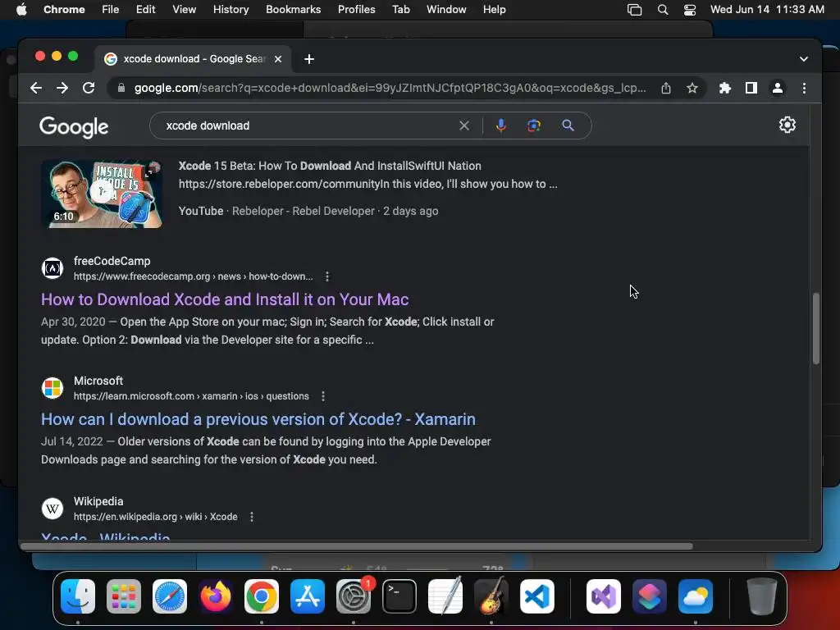
Task: Go to Google homepage logo
Action: [74, 126]
